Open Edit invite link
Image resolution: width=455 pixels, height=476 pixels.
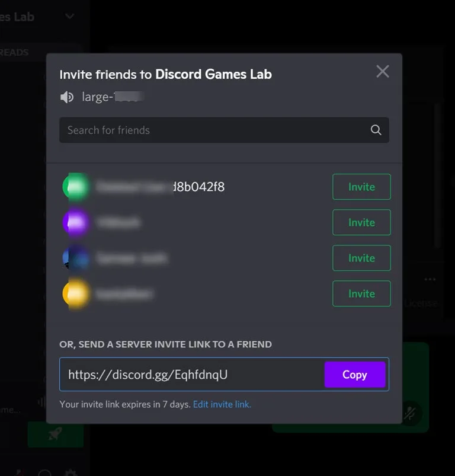click(x=222, y=404)
